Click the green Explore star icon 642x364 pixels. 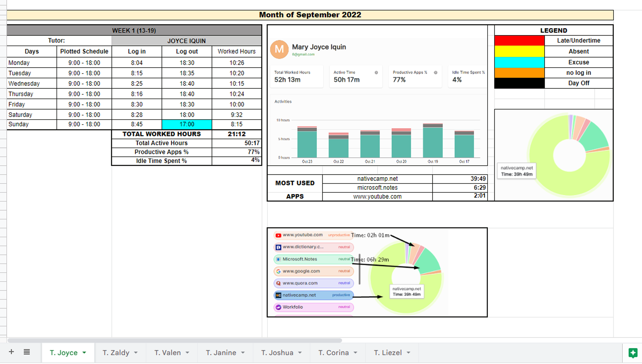click(633, 353)
